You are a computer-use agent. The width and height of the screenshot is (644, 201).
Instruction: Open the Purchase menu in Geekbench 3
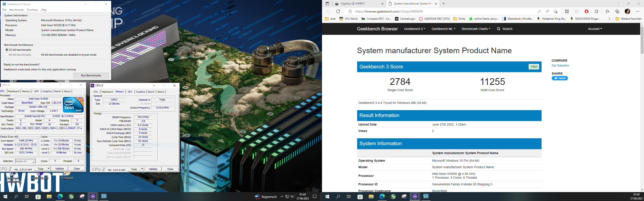tap(32, 10)
